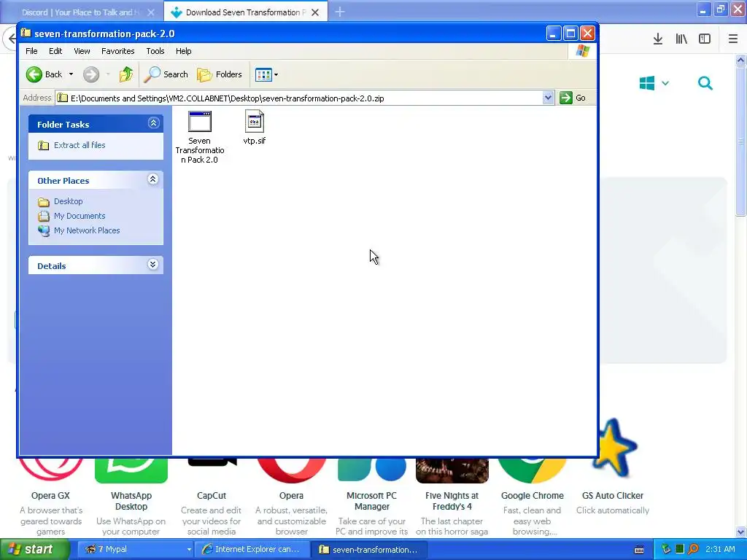This screenshot has width=747, height=560.
Task: Close the Discord browser tab
Action: pos(151,12)
